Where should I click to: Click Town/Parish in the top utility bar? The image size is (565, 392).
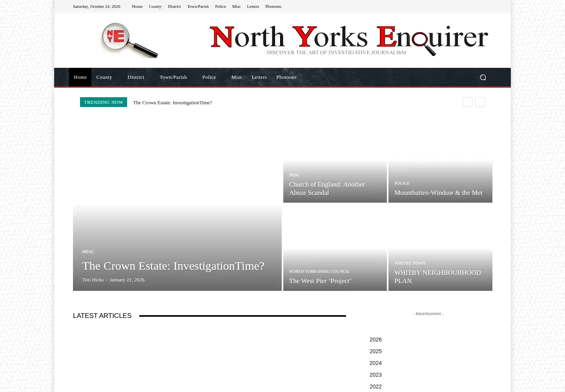pos(198,6)
